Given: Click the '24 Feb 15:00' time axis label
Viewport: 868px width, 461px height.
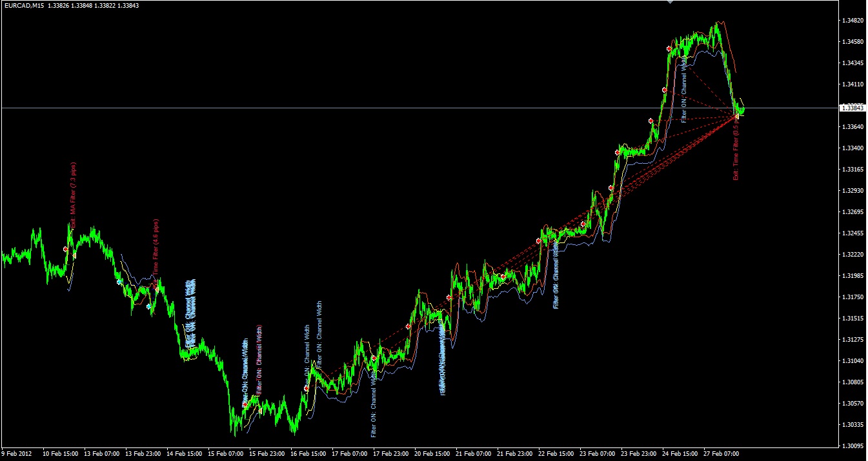Looking at the screenshot, I should coord(681,454).
